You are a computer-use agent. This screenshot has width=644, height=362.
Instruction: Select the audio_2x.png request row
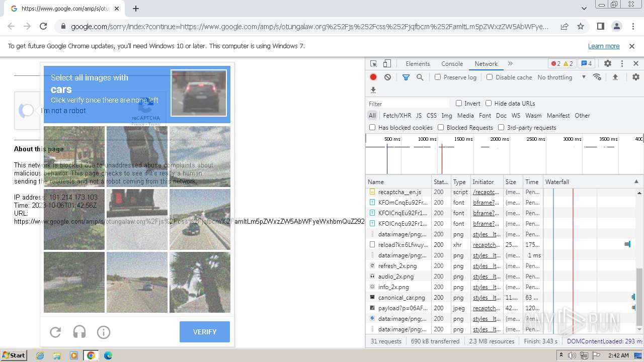coord(504,277)
